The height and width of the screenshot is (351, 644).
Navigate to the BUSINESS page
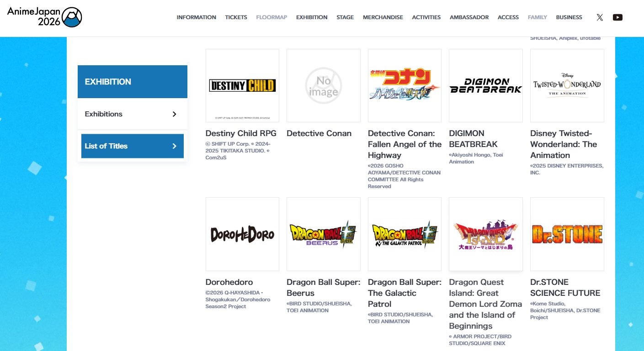(x=569, y=17)
